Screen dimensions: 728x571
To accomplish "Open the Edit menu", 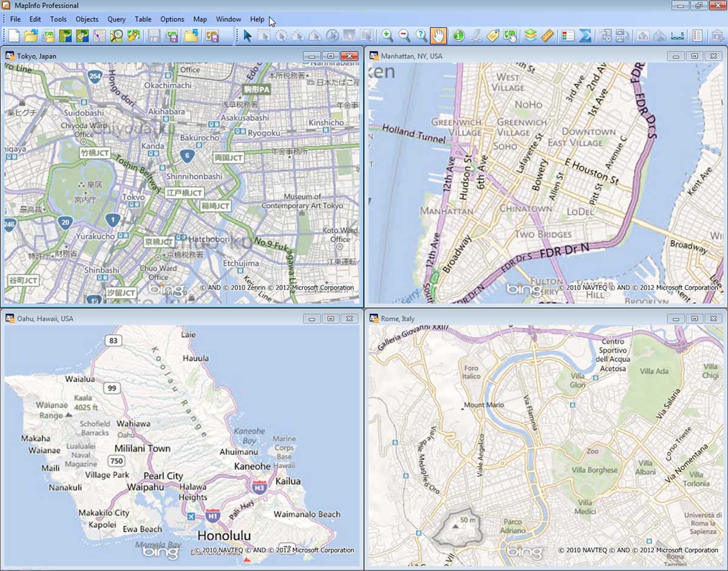I will coord(35,19).
